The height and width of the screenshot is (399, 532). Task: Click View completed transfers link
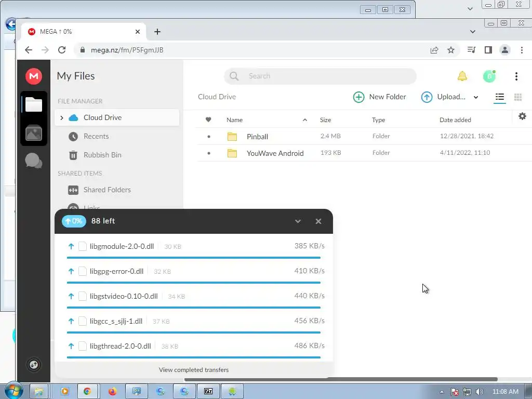194,370
